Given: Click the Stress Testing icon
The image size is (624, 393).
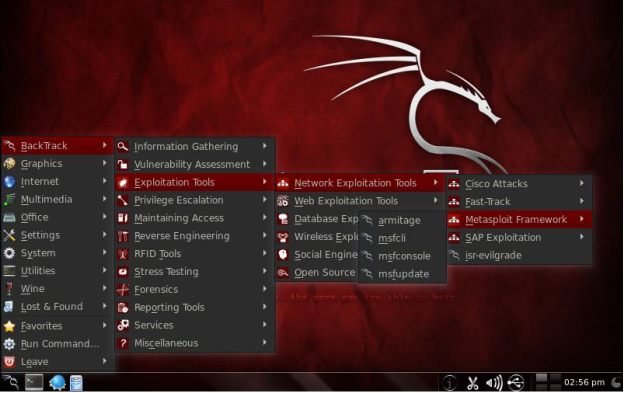Looking at the screenshot, I should point(123,272).
